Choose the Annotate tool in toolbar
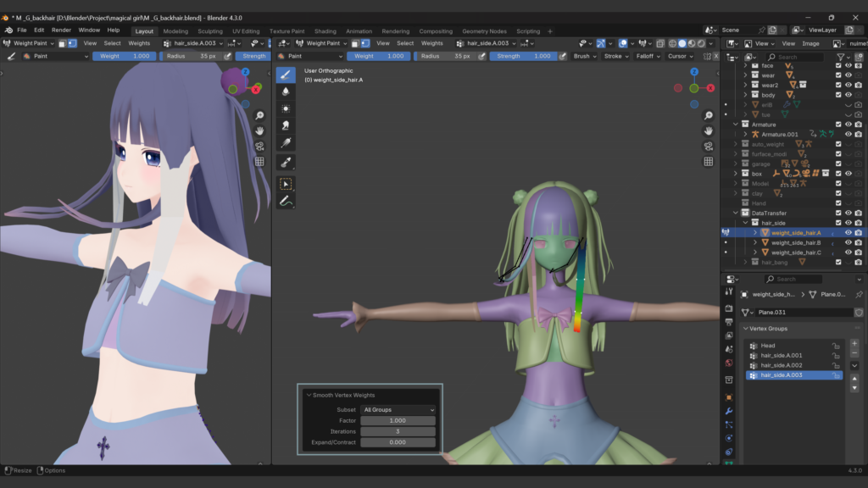Screen dimensions: 868x488 286,202
